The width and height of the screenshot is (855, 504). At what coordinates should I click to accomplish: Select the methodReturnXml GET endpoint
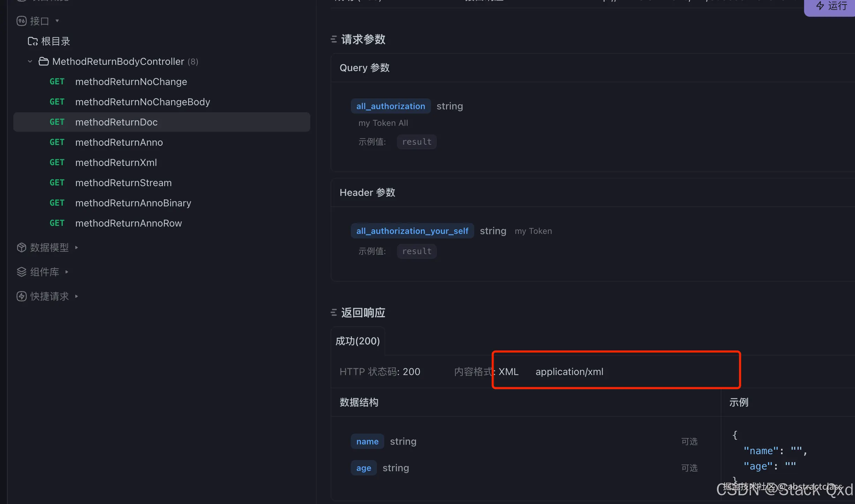116,162
